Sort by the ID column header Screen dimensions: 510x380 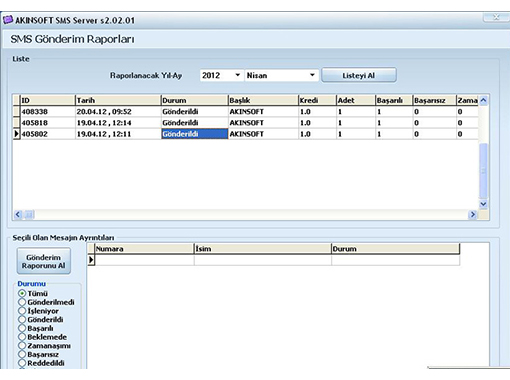(x=48, y=100)
